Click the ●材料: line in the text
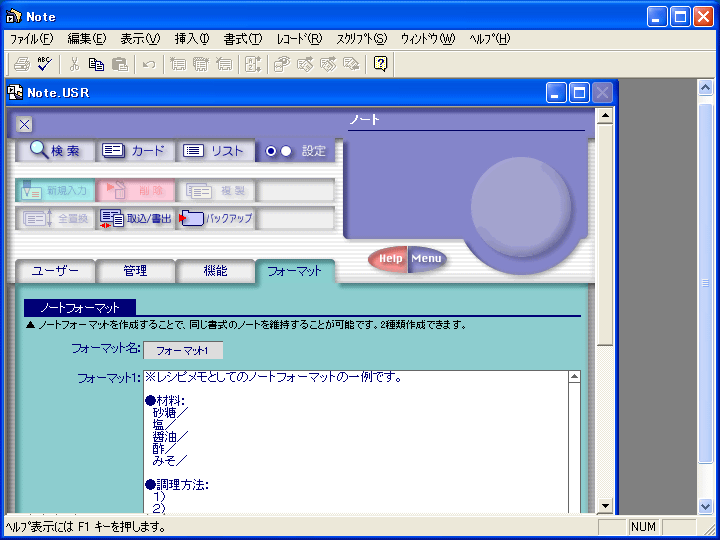Image resolution: width=720 pixels, height=540 pixels. (x=165, y=400)
